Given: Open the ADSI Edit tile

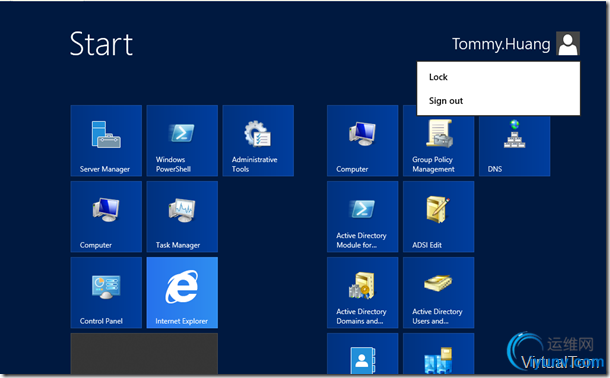Looking at the screenshot, I should (438, 217).
